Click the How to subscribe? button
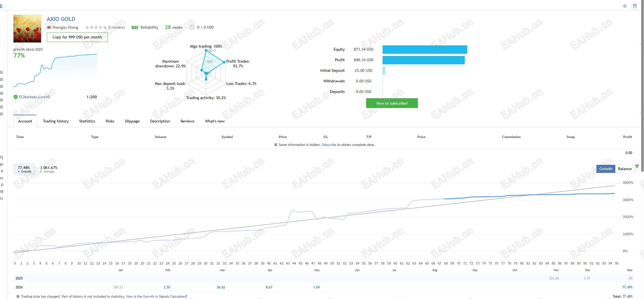Image resolution: width=644 pixels, height=299 pixels. coord(392,103)
